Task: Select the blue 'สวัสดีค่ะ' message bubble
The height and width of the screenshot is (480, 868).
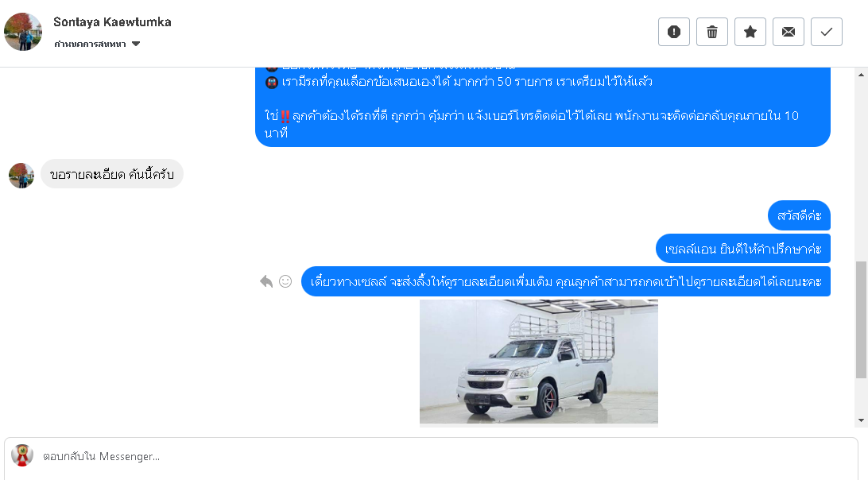Action: click(799, 215)
